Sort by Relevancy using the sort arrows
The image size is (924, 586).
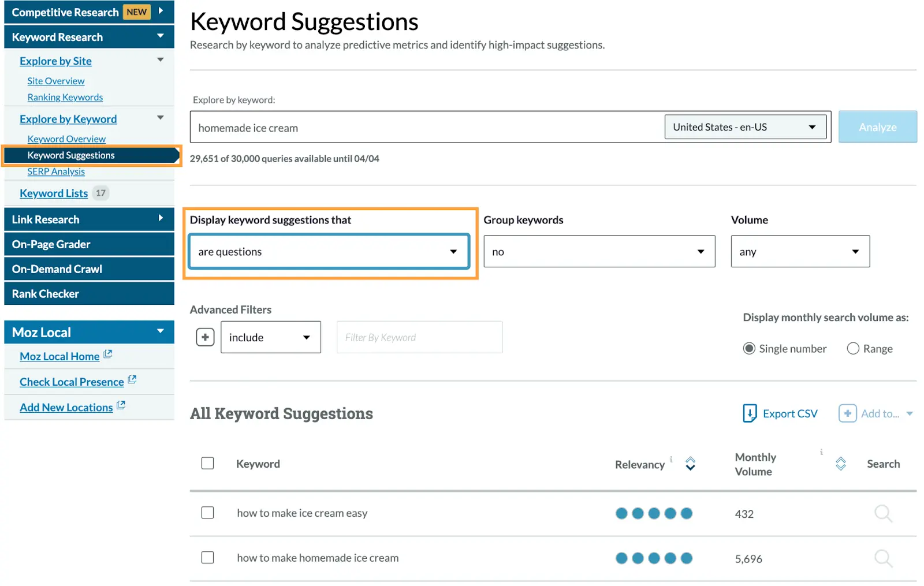[x=690, y=464]
